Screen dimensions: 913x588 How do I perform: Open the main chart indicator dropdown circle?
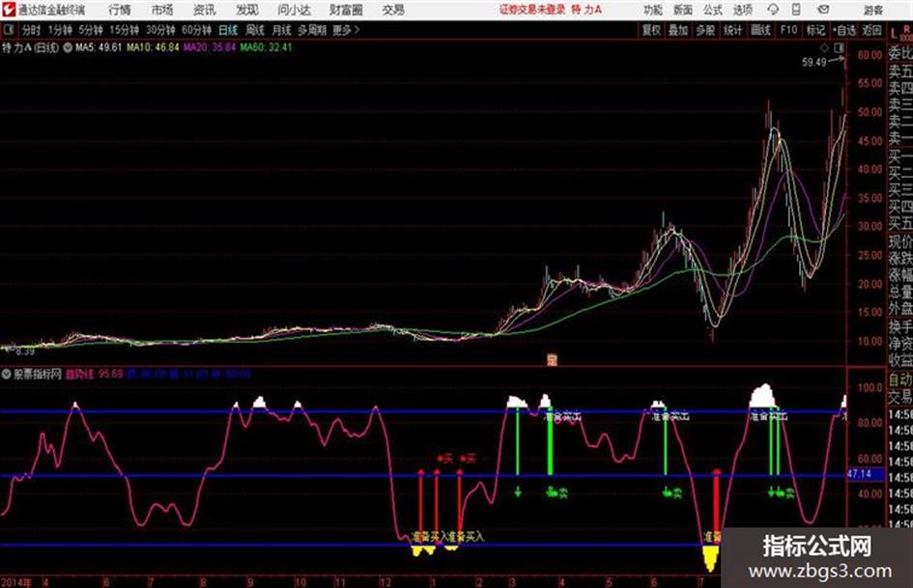[x=68, y=47]
